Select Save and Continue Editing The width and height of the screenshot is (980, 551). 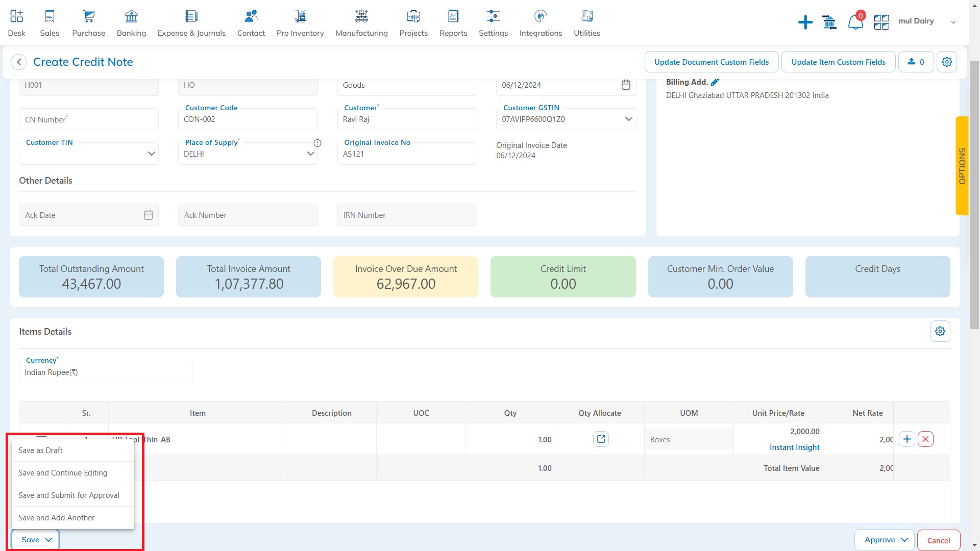point(73,473)
